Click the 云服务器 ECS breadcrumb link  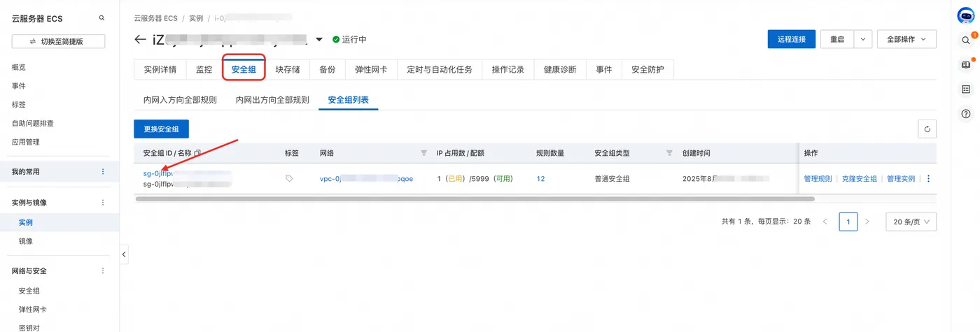click(x=157, y=18)
